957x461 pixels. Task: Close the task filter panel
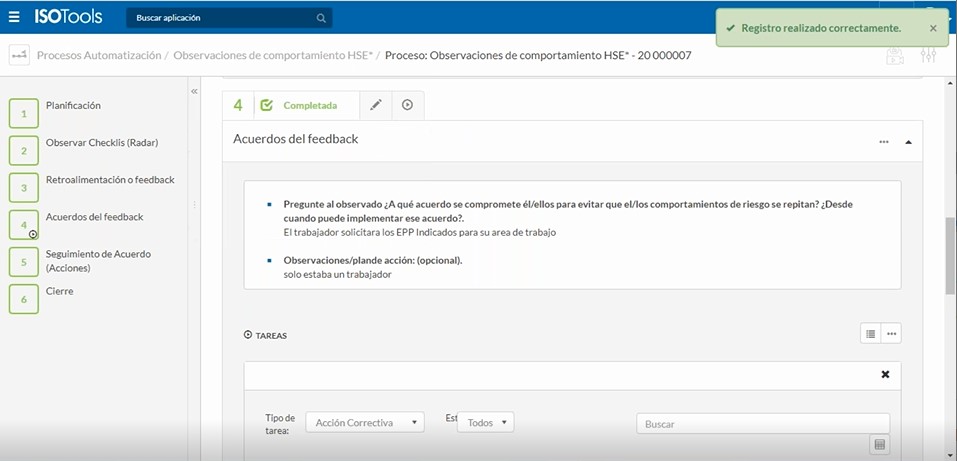click(884, 375)
